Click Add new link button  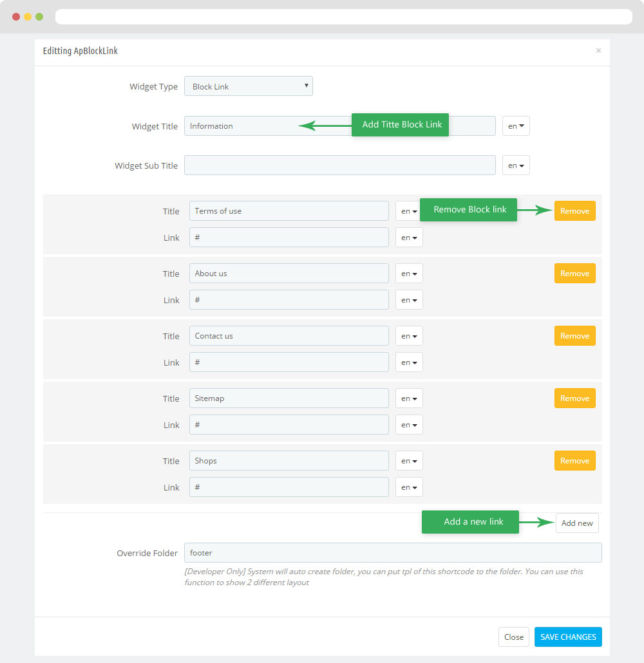tap(577, 523)
